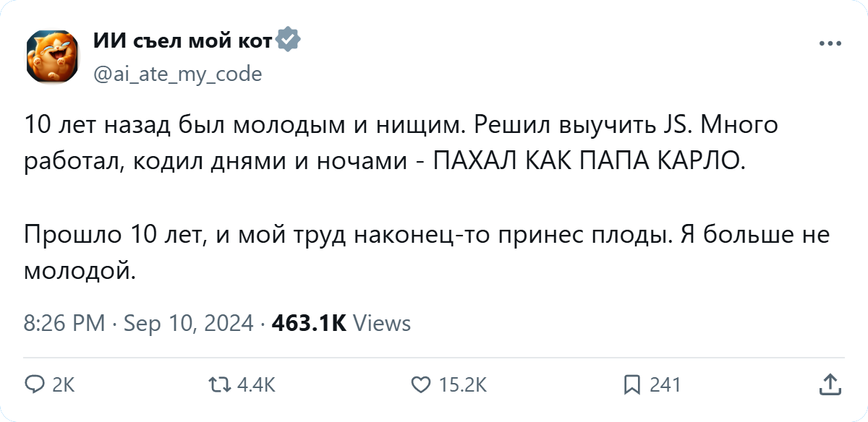Open the three-dot more options menu
868x422 pixels.
(x=830, y=43)
